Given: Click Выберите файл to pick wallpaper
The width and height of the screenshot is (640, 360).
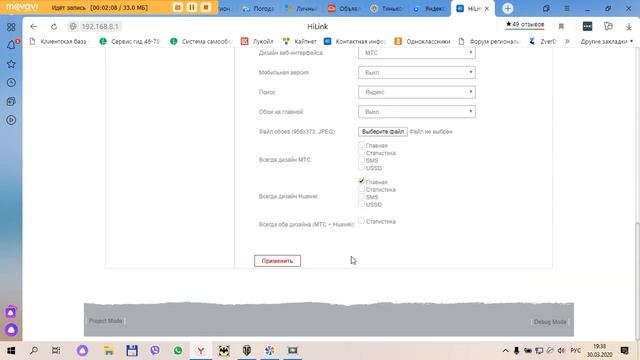Looking at the screenshot, I should [383, 131].
